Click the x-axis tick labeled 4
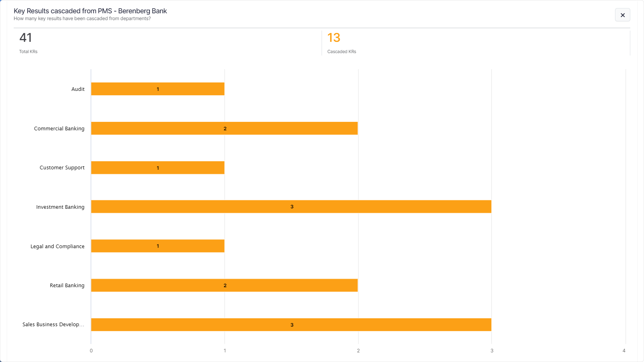 pos(624,351)
